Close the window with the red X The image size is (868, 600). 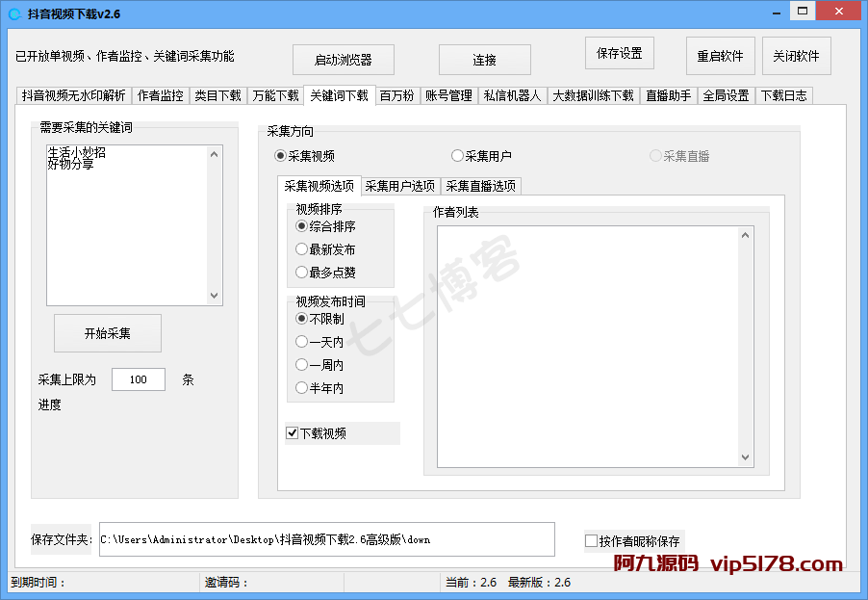click(x=839, y=12)
